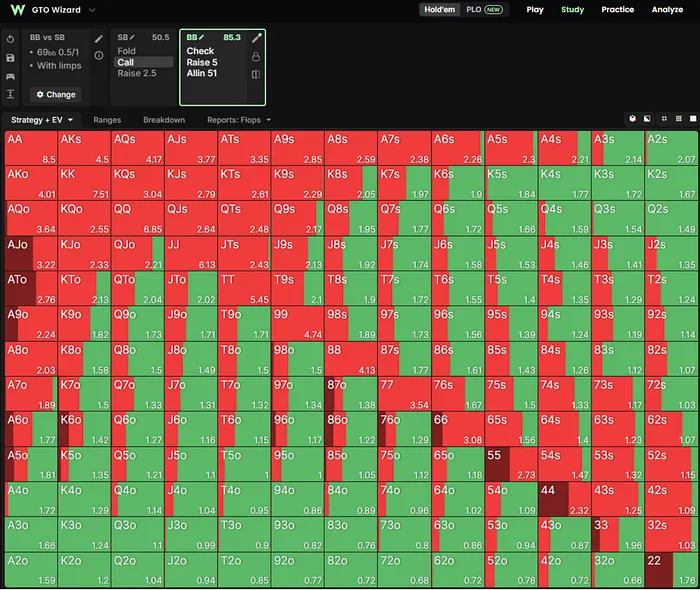Select the K6o hand cell
Viewport: 700px width, 590px height.
click(x=84, y=429)
